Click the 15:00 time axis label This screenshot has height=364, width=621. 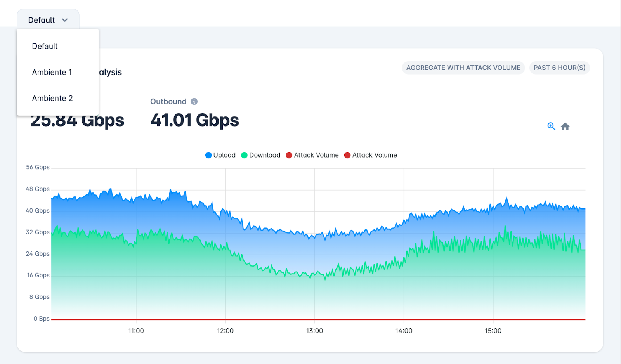pos(493,331)
